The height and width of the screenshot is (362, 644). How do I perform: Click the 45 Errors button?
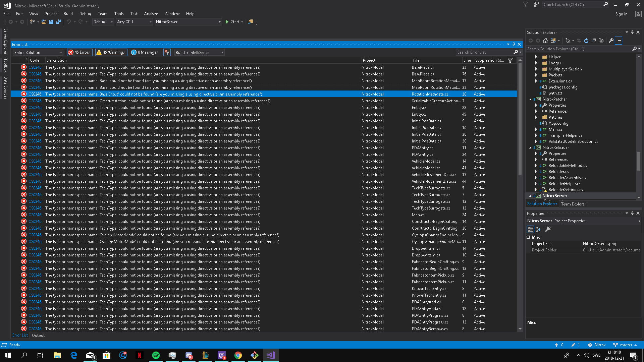[x=79, y=52]
